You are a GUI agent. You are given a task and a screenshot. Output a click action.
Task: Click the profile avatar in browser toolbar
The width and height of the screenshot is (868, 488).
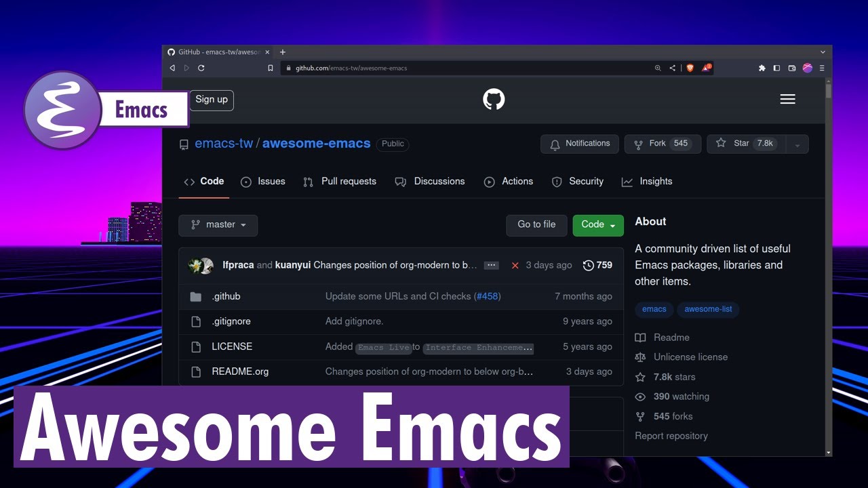(808, 68)
